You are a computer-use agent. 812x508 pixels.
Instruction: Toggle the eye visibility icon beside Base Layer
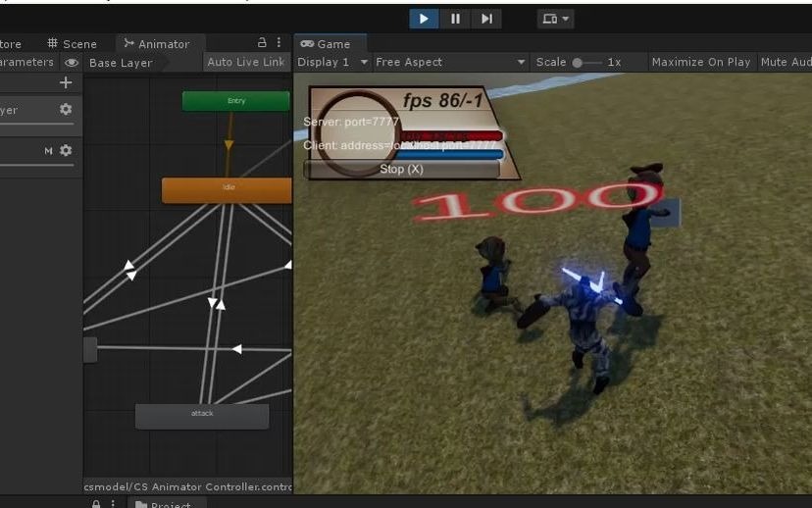click(x=72, y=63)
